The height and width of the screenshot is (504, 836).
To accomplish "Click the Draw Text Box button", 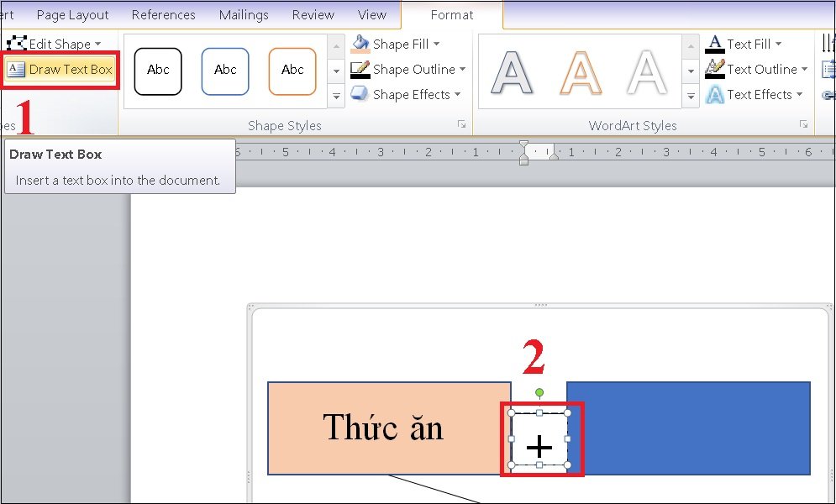I will click(x=60, y=69).
